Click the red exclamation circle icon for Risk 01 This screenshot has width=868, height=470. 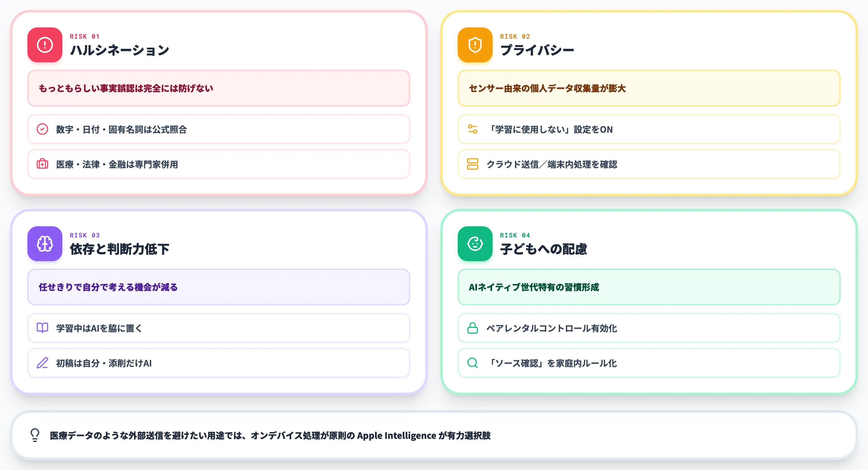click(45, 45)
